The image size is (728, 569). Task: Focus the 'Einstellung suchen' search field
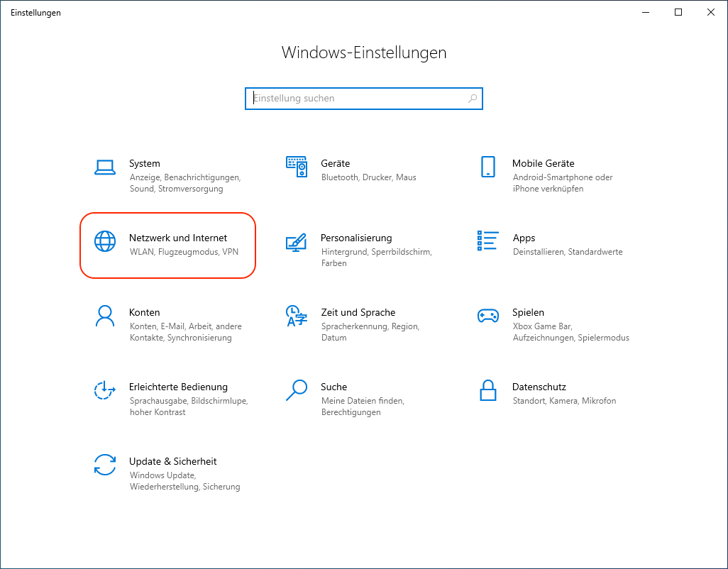click(x=364, y=99)
